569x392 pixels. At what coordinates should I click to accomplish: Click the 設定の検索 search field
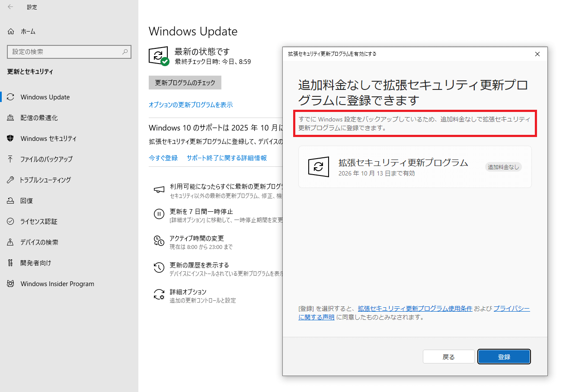coord(65,52)
